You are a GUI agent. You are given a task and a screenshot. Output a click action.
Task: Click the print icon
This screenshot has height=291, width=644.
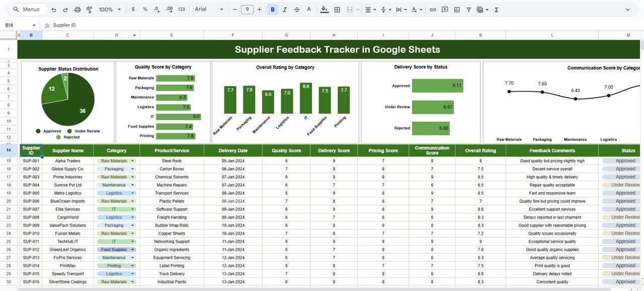click(77, 10)
